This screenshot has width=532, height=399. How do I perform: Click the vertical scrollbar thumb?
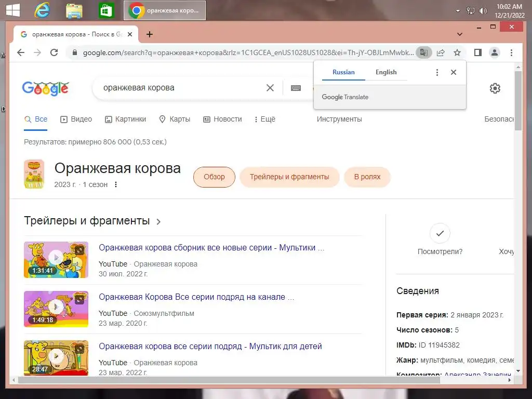pyautogui.click(x=518, y=101)
